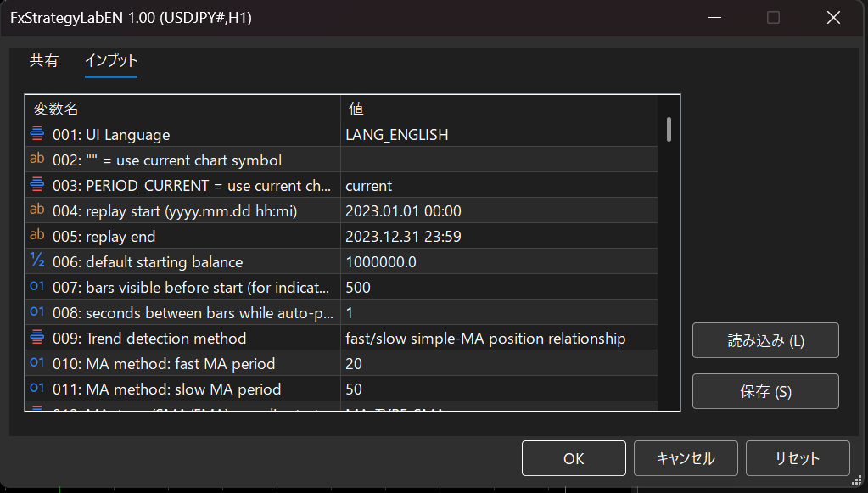This screenshot has height=493, width=868.
Task: Click the 保存 (S) save button
Action: pos(765,391)
